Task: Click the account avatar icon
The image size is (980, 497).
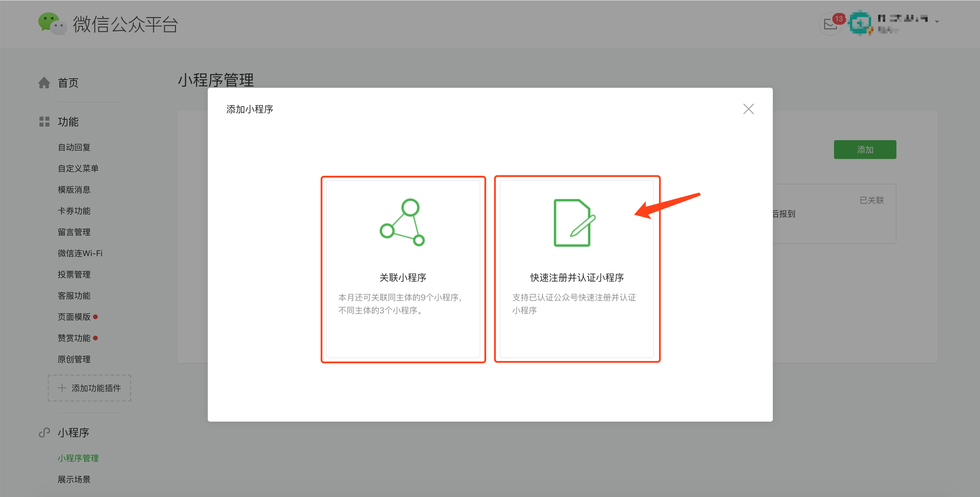Action: tap(860, 24)
